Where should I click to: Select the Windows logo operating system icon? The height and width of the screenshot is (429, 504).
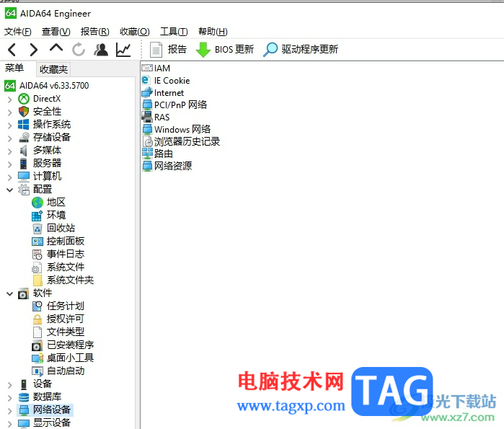(24, 124)
